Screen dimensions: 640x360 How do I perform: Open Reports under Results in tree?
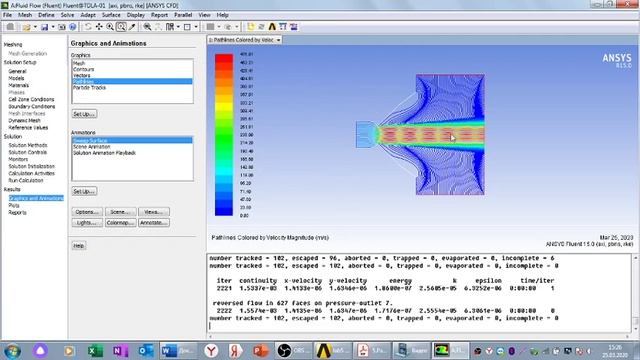pos(17,213)
